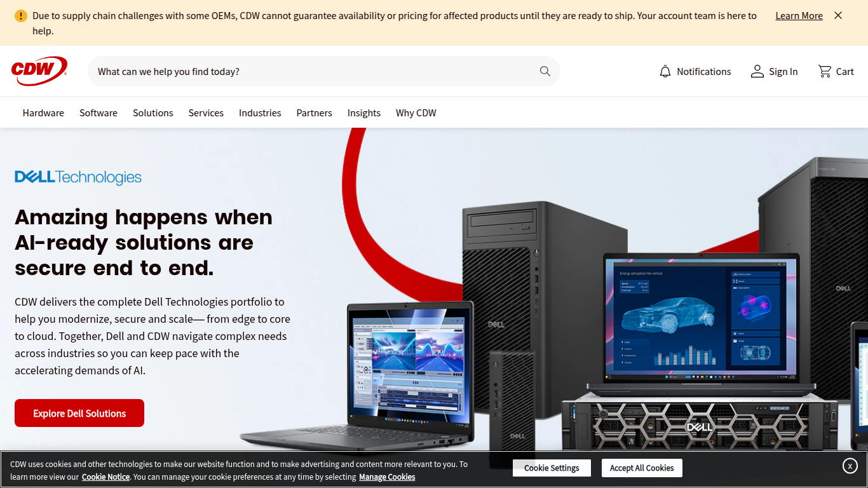Accept all cookies
Image resolution: width=868 pixels, height=488 pixels.
coord(642,468)
